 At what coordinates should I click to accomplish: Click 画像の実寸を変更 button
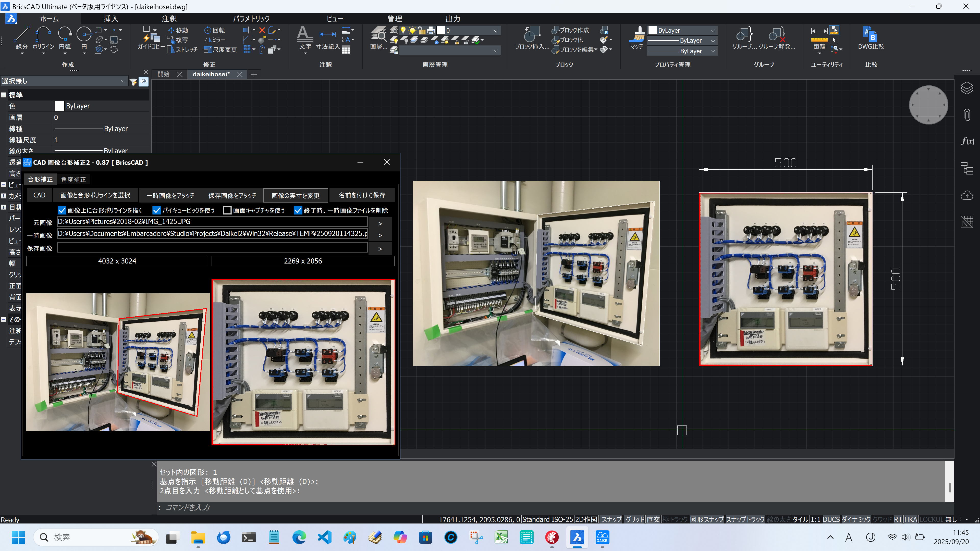[295, 195]
